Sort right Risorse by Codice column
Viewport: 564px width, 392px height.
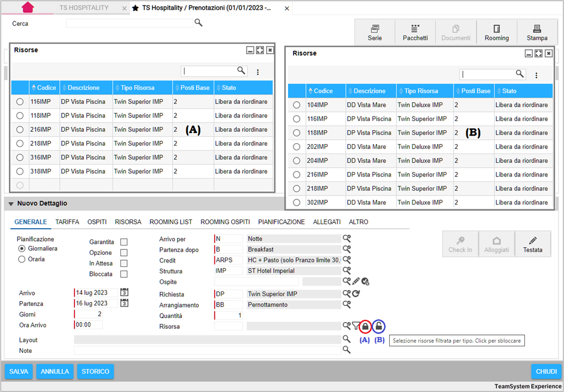coord(326,91)
